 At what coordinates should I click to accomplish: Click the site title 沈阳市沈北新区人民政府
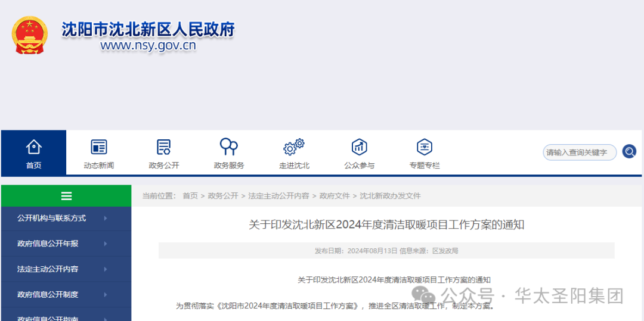click(x=148, y=30)
